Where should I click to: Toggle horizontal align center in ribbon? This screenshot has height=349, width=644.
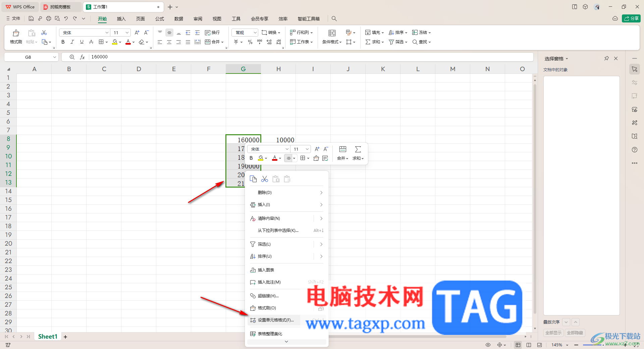(169, 42)
